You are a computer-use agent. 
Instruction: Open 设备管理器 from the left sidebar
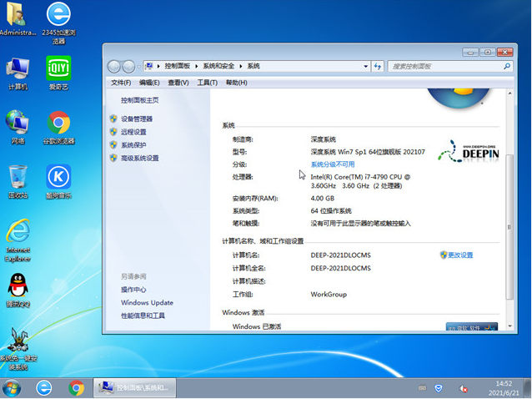point(137,119)
